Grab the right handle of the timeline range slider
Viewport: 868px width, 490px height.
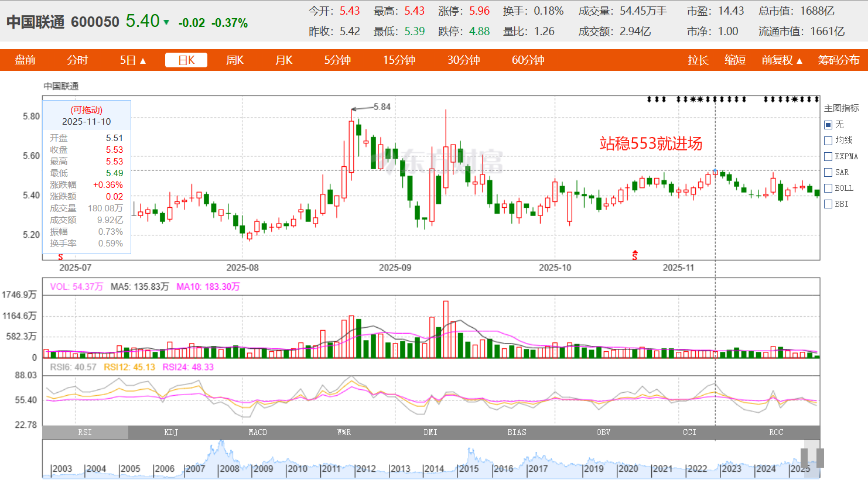(820, 458)
